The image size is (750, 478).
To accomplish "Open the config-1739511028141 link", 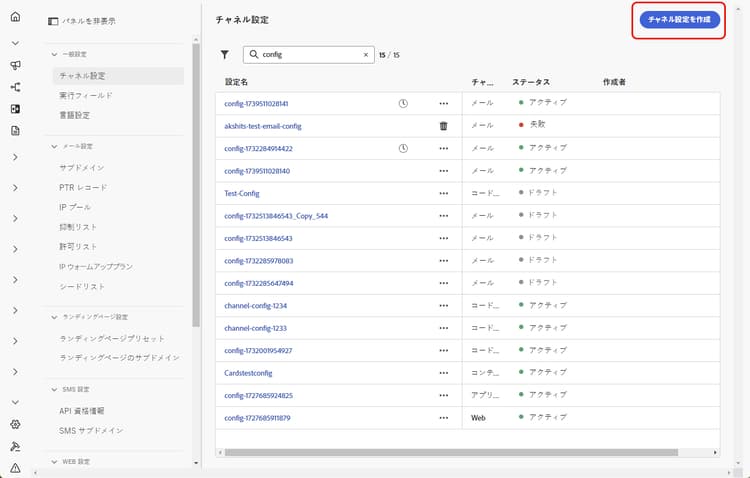I will (x=256, y=103).
